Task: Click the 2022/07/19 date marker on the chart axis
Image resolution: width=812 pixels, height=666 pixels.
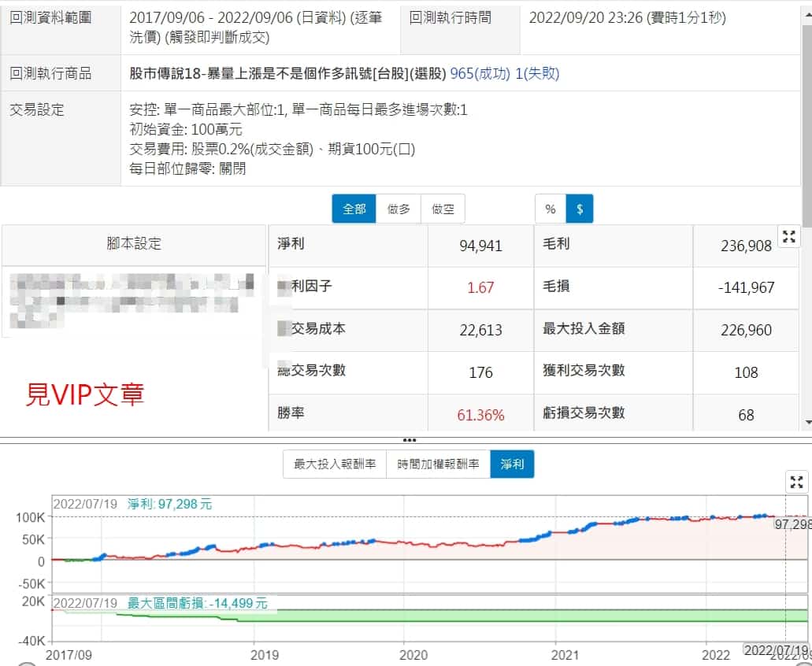Action: pyautogui.click(x=776, y=650)
